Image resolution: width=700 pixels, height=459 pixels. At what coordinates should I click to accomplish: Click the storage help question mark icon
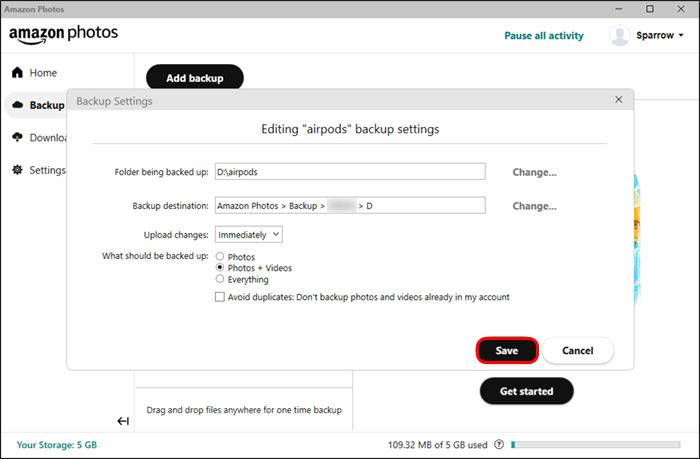click(x=499, y=445)
